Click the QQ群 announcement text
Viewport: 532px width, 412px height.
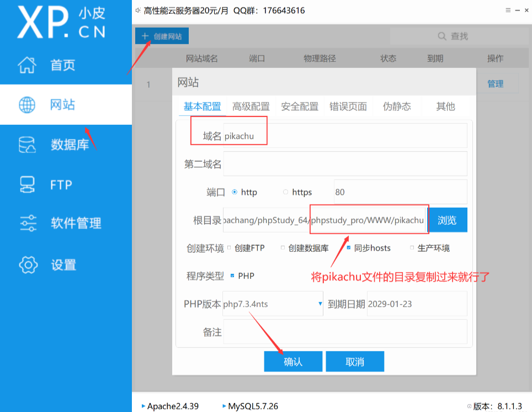click(269, 10)
